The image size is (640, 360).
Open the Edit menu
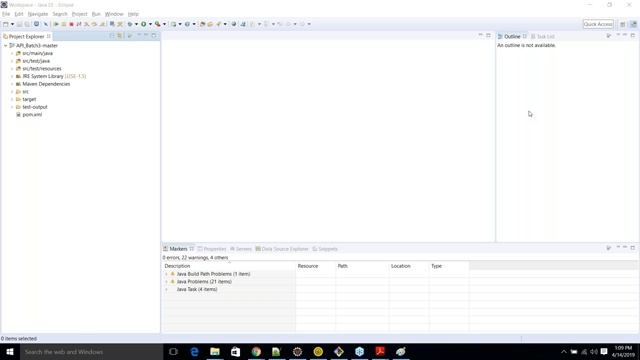(19, 14)
